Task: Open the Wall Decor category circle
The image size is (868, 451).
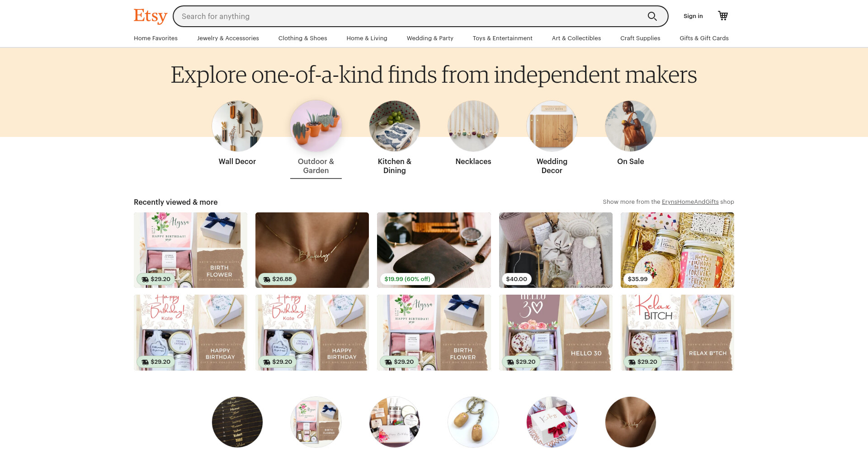Action: [237, 126]
